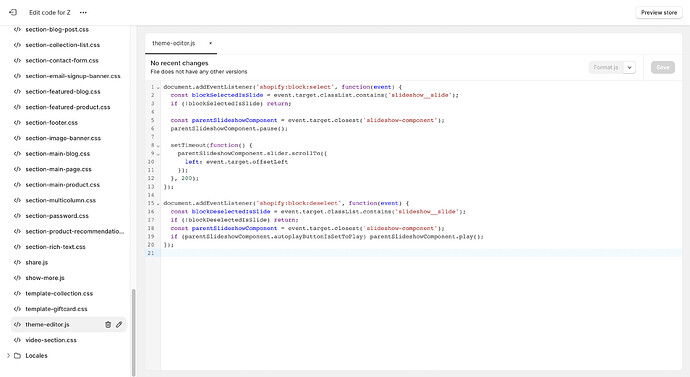The height and width of the screenshot is (377, 690).
Task: Click the Locales folder icon
Action: coord(18,355)
